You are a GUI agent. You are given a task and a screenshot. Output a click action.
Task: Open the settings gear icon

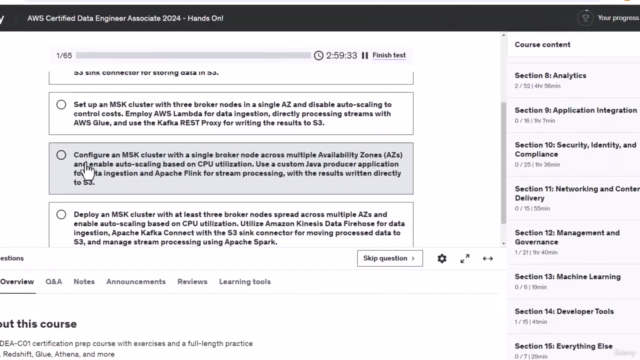coord(442,258)
